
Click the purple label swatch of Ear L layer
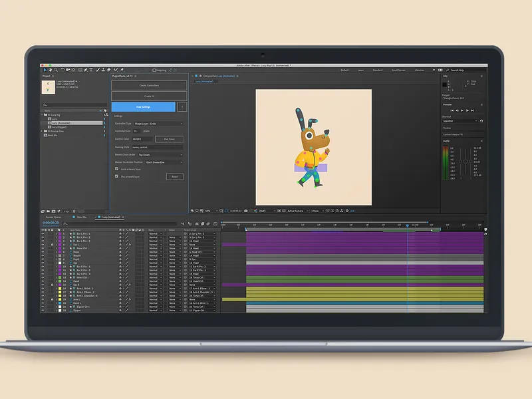point(60,245)
